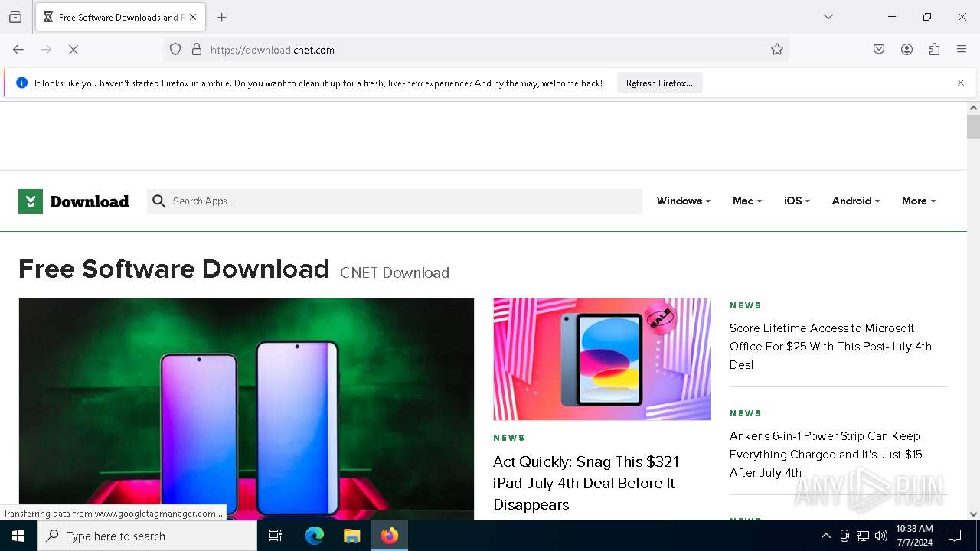Open Task View on taskbar
Viewport: 980px width, 551px height.
tap(276, 536)
